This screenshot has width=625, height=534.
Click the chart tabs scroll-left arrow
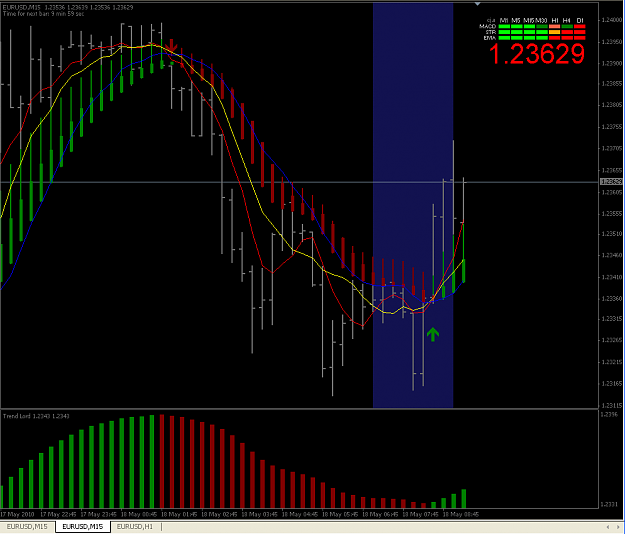607,527
